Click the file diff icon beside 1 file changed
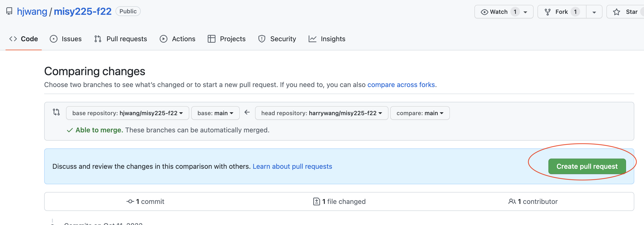 point(316,201)
